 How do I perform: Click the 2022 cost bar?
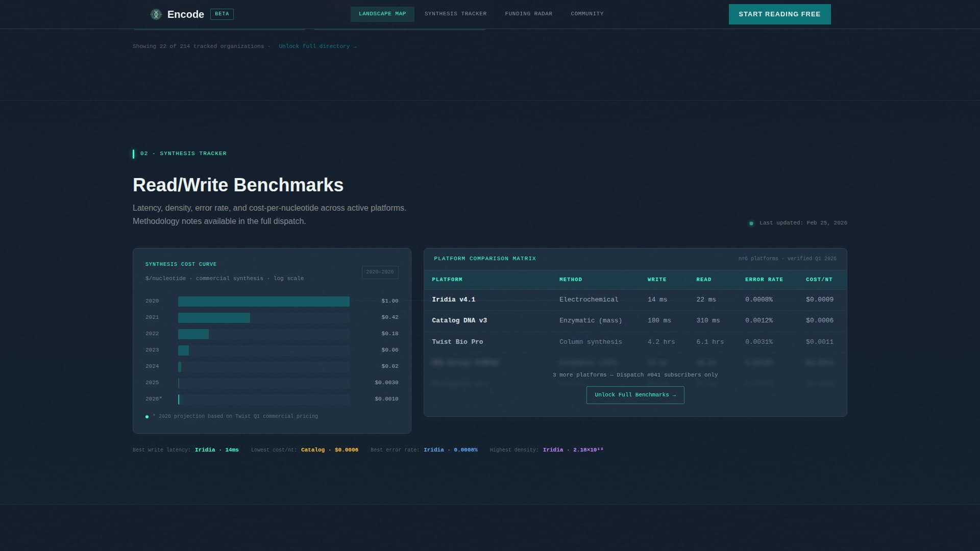(193, 334)
